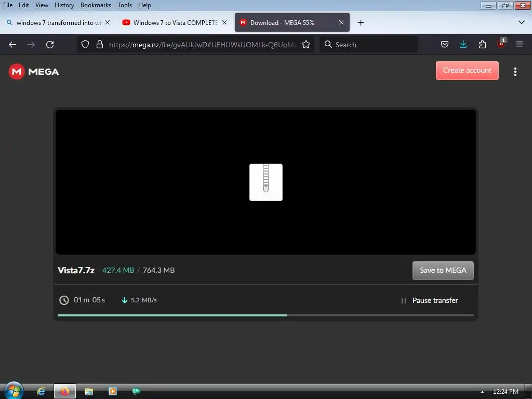Go back to the previous page
This screenshot has height=399, width=532.
[12, 45]
